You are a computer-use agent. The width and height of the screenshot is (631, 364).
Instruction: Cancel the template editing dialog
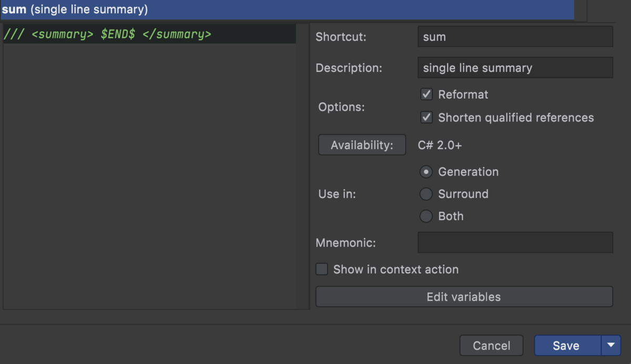pyautogui.click(x=491, y=346)
